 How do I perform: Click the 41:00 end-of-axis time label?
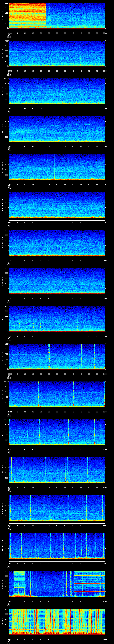105,639
